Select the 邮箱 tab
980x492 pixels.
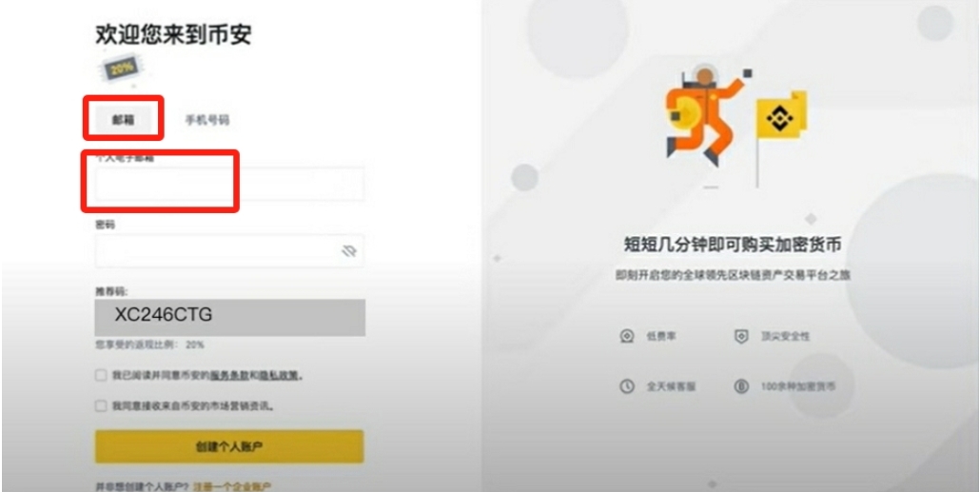point(123,121)
